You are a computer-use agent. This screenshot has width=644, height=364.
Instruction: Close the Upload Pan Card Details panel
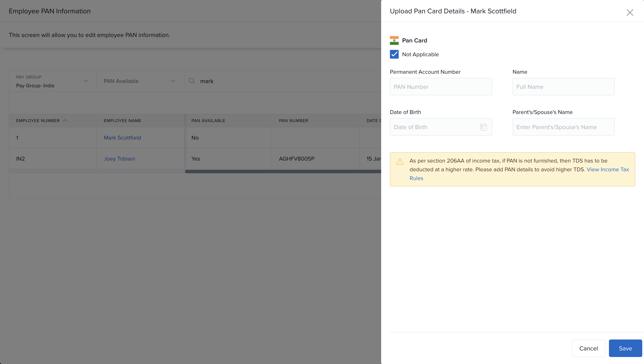tap(630, 12)
